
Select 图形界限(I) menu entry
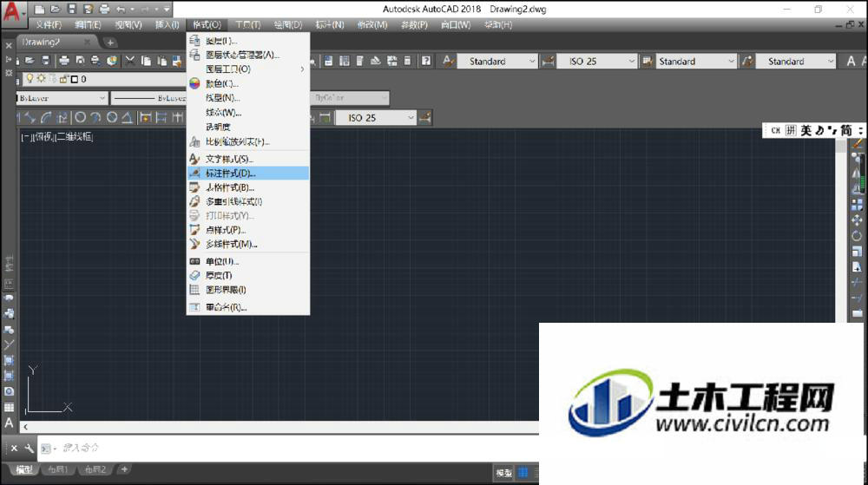coord(248,289)
